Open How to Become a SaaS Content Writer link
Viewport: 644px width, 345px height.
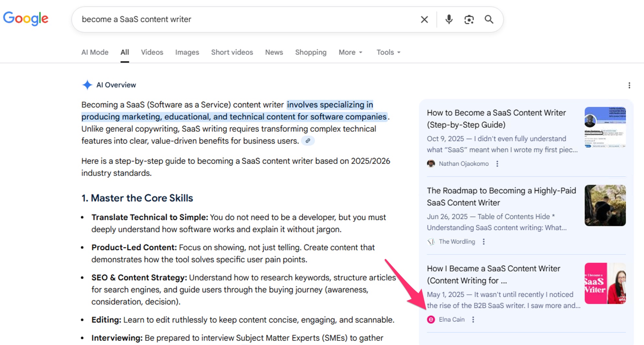point(496,118)
